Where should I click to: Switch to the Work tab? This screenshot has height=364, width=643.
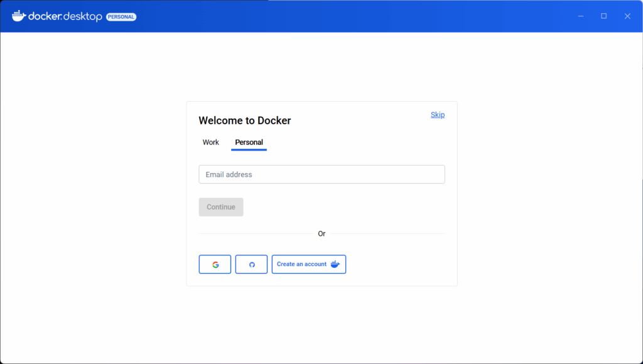tap(211, 142)
